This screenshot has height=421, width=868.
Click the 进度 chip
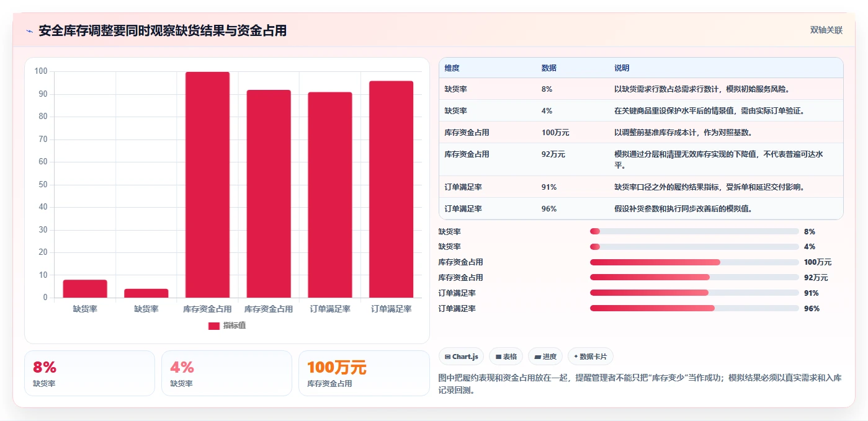[x=545, y=357]
